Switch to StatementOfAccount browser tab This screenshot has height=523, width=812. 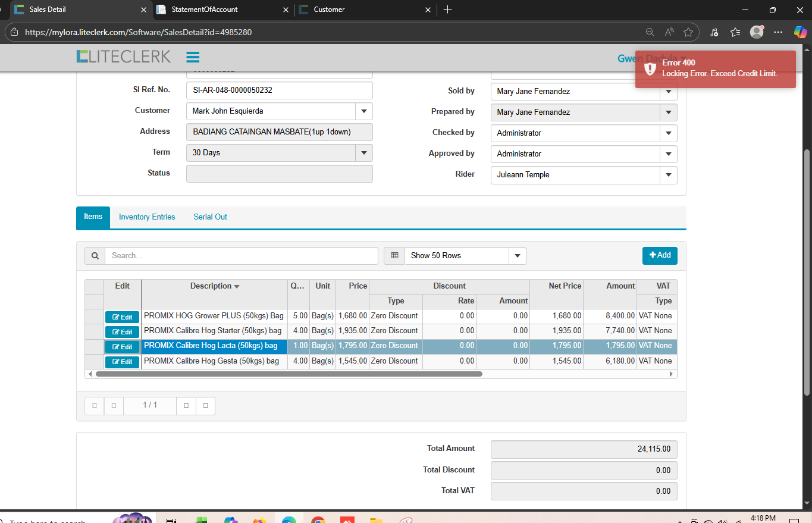(204, 10)
